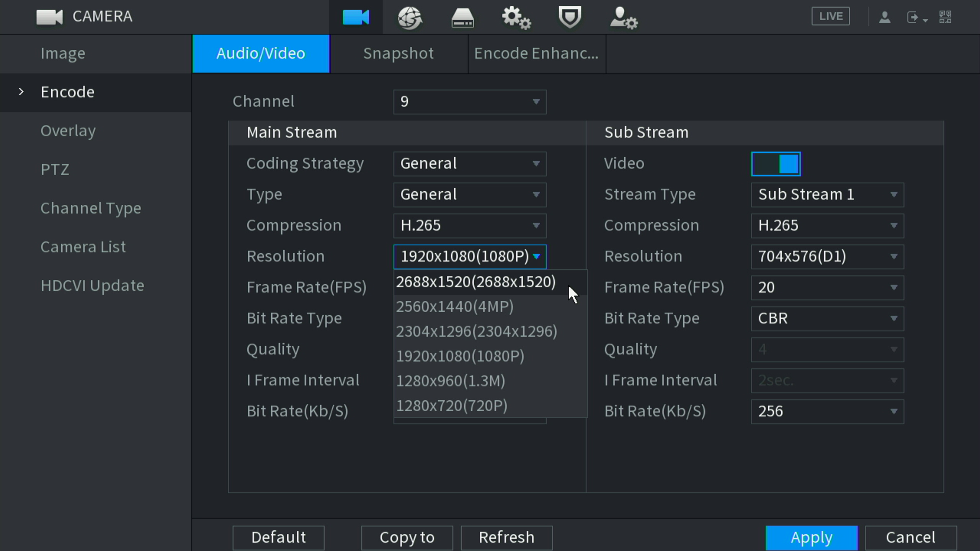Open the Storage drive icon

(462, 18)
